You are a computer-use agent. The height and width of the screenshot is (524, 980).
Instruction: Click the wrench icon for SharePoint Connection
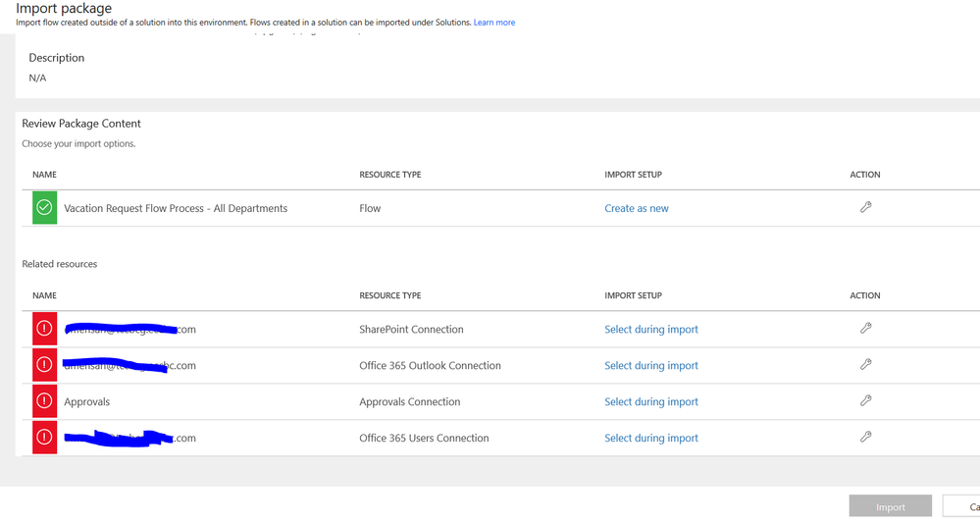coord(865,329)
